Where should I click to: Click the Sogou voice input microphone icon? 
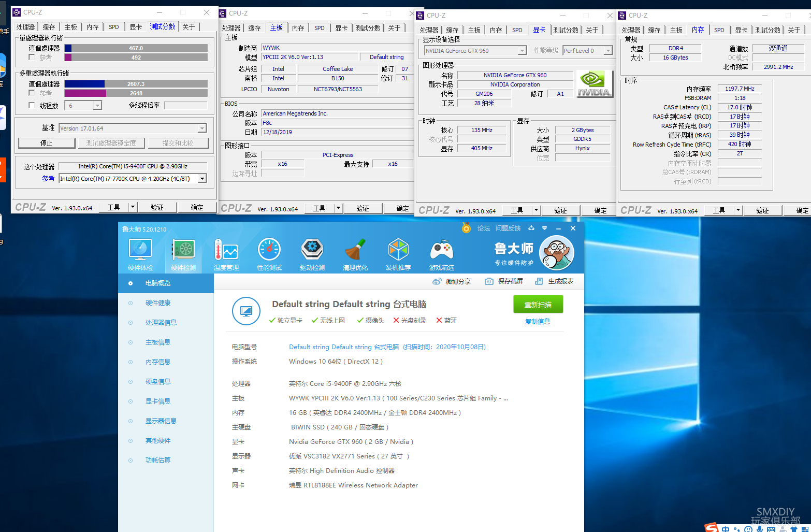coord(760,529)
